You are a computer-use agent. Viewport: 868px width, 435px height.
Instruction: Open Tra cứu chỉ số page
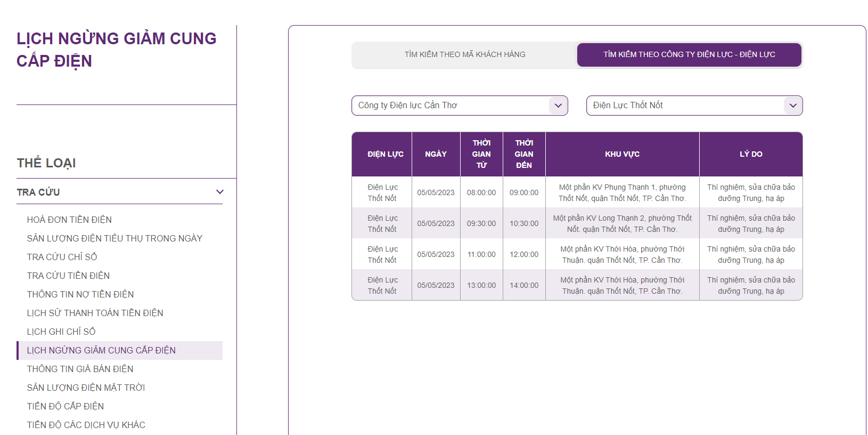[62, 257]
